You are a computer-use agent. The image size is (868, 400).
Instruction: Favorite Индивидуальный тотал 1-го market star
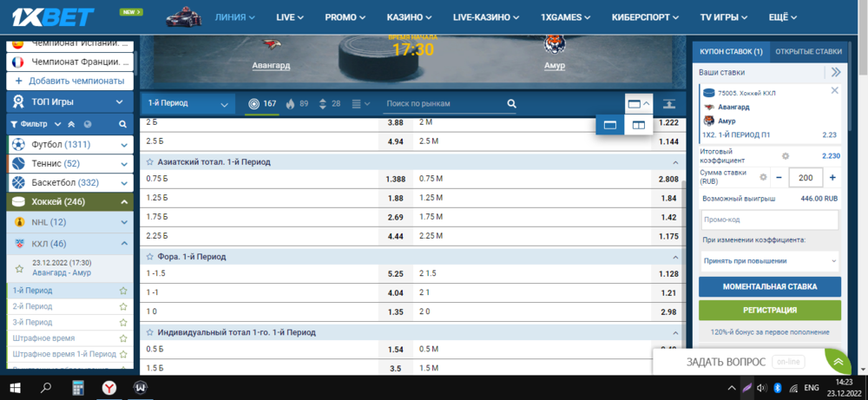click(149, 332)
